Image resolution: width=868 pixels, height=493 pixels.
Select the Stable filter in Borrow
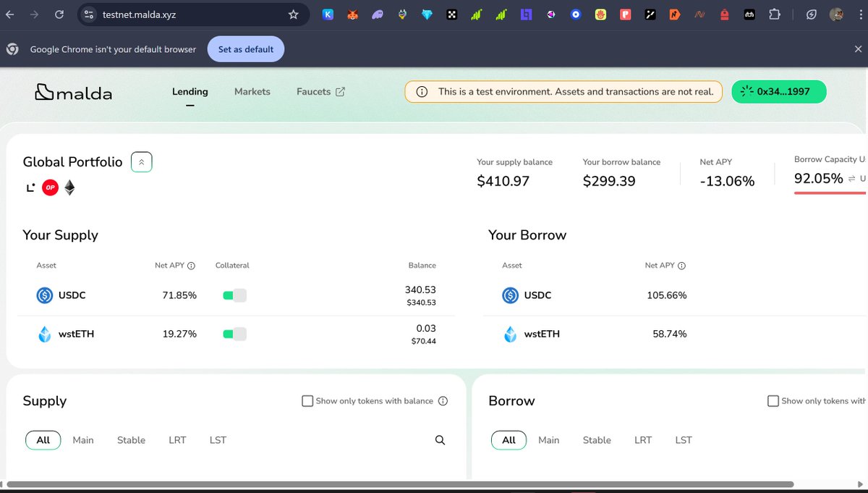[x=597, y=440]
